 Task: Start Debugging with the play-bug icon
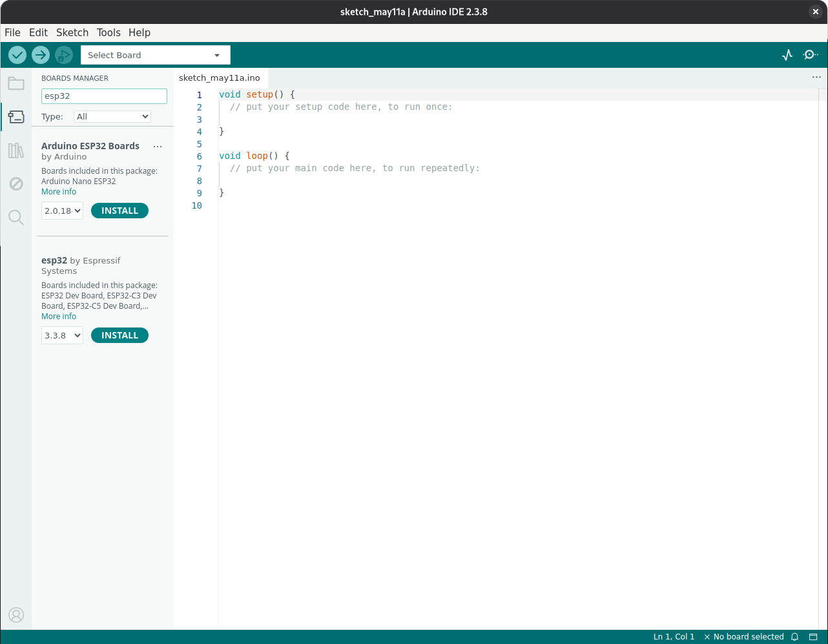pos(63,55)
